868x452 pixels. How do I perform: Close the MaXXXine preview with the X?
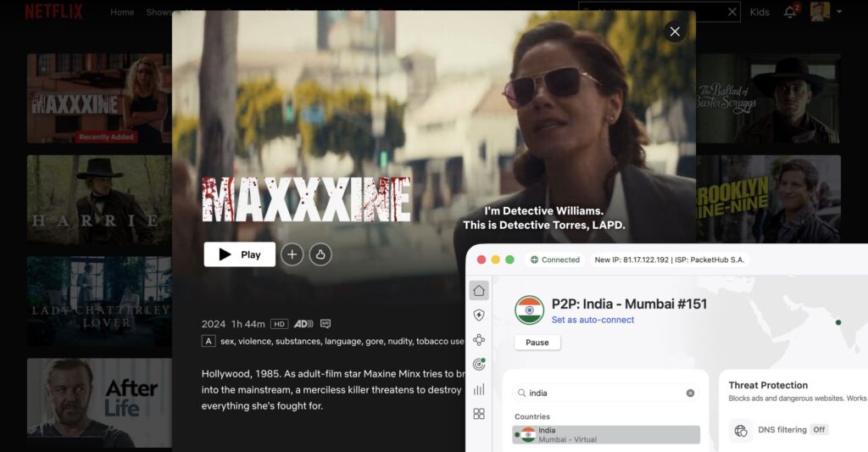click(675, 31)
